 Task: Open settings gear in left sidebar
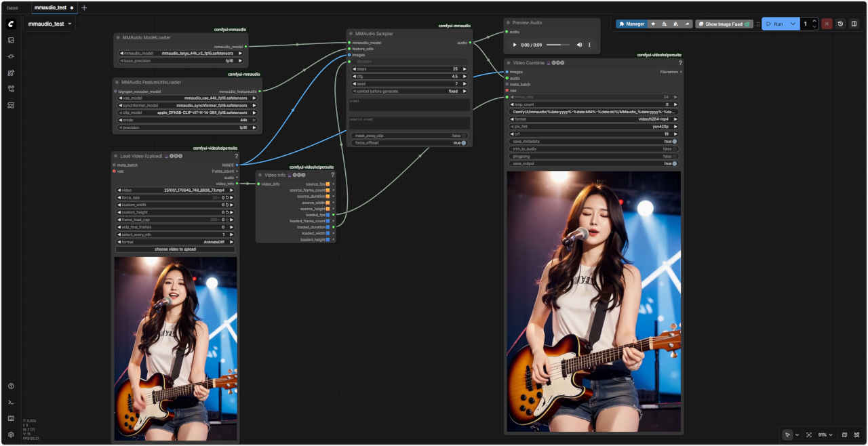(11, 434)
